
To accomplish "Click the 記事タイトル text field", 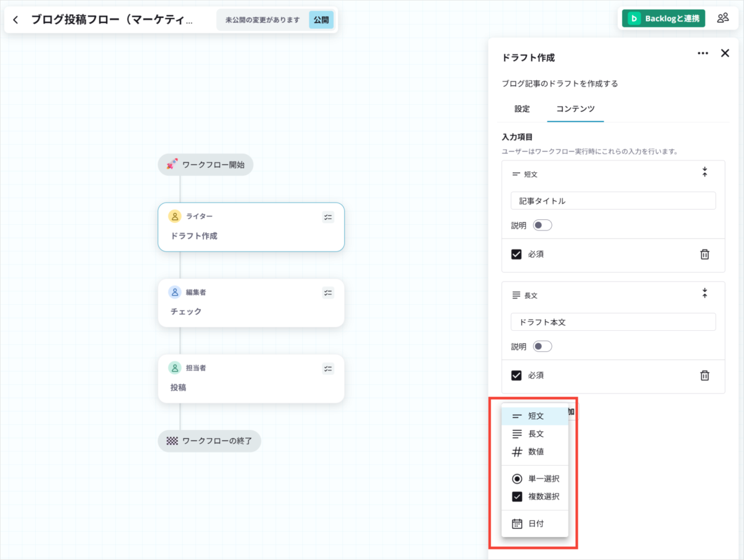I will [x=613, y=201].
